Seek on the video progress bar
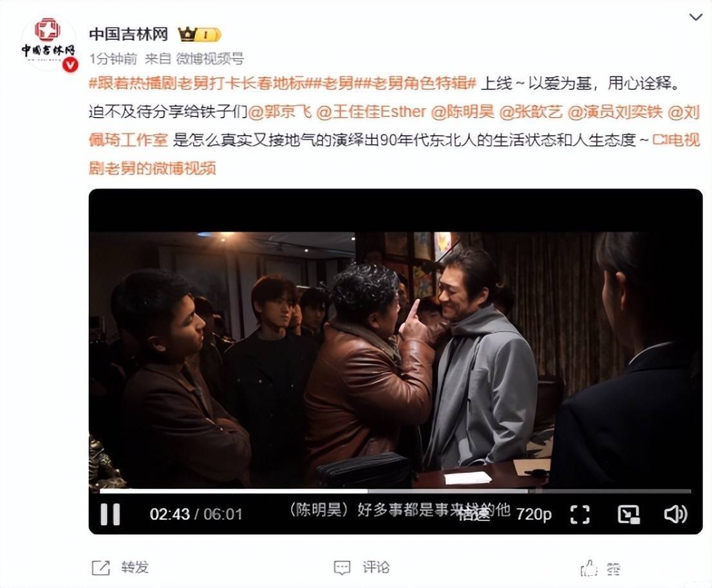 [x=395, y=491]
